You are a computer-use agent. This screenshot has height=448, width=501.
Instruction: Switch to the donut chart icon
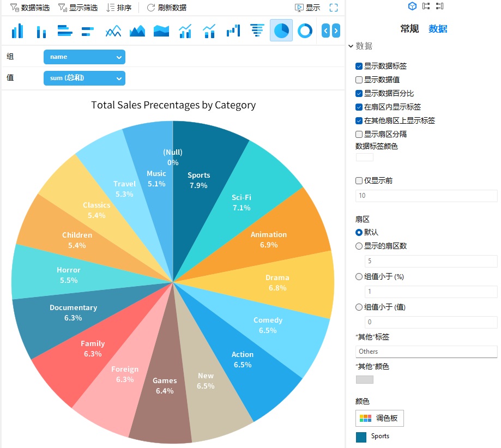305,31
